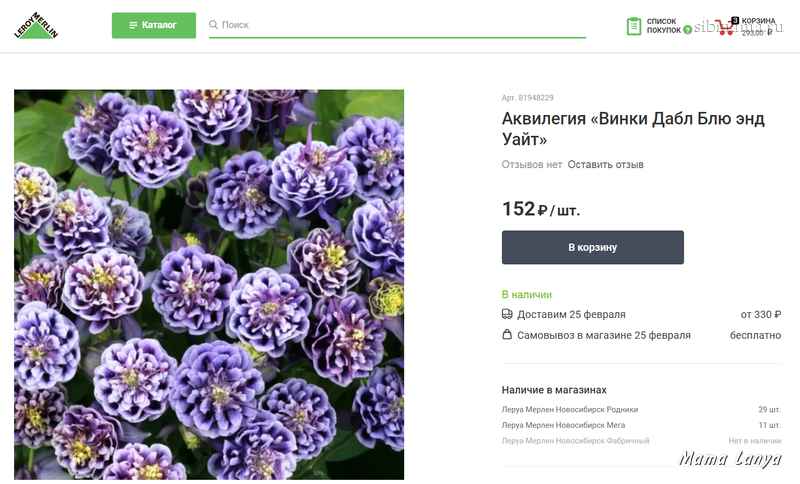Screen dimensions: 800x484
Task: Open Леруа Мерлен Новосибирск Родники store
Action: tap(570, 409)
